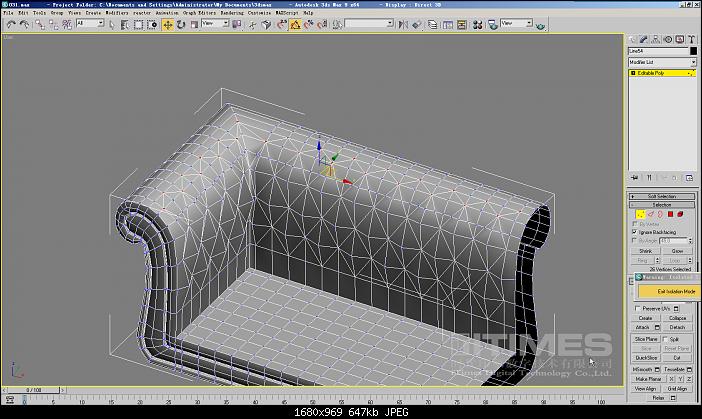The image size is (702, 419).
Task: Click the Shrink selection button
Action: [646, 251]
